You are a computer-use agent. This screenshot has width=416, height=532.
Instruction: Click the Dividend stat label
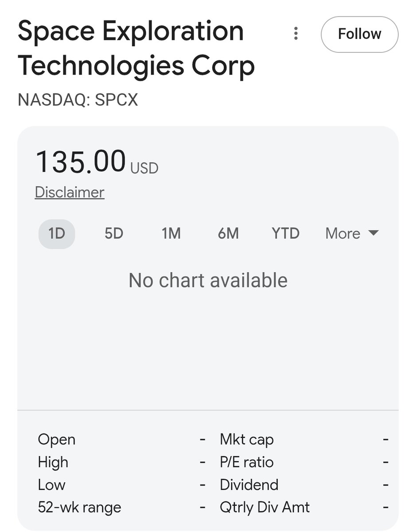coord(249,485)
